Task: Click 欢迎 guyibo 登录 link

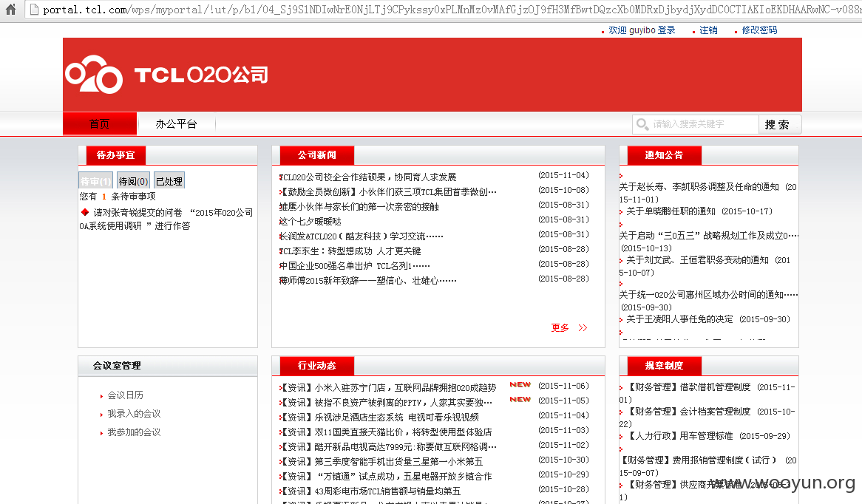Action: [x=642, y=30]
